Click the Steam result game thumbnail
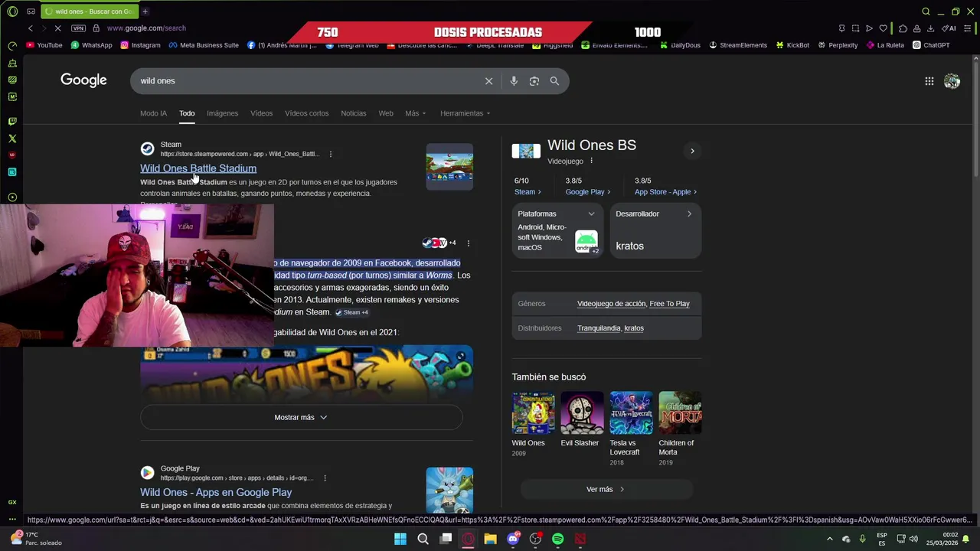 [x=449, y=167]
